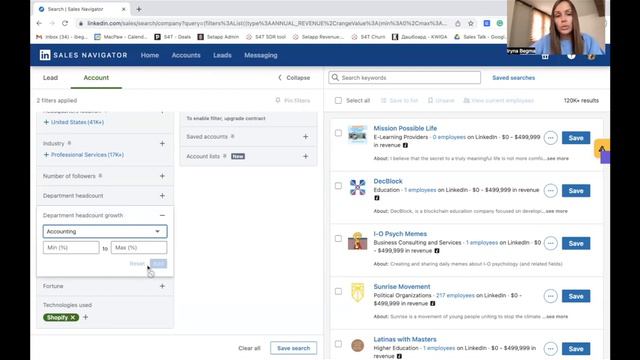Viewport: 640px width, 360px height.
Task: Open the more options menu for Mission Possible Life
Action: click(550, 138)
